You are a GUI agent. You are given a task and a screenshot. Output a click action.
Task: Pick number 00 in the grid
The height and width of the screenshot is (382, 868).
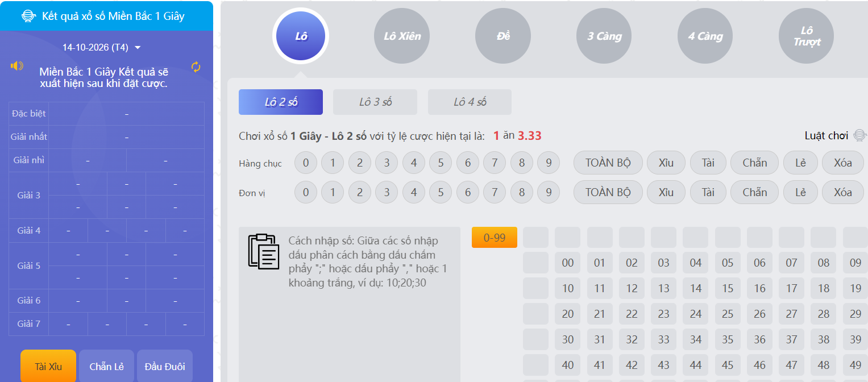(x=568, y=263)
